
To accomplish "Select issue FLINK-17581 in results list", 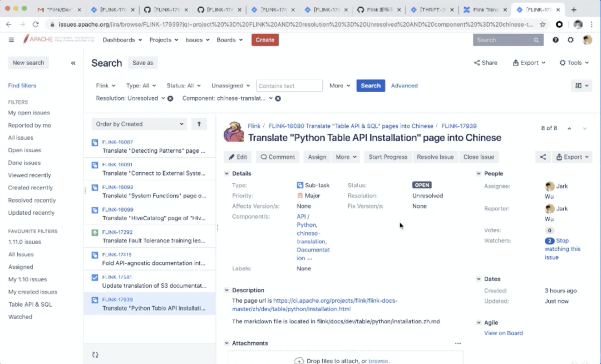I will (150, 281).
